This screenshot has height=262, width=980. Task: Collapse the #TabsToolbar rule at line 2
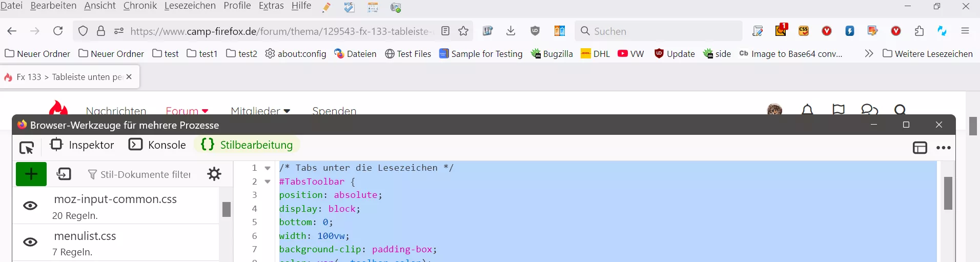tap(268, 182)
